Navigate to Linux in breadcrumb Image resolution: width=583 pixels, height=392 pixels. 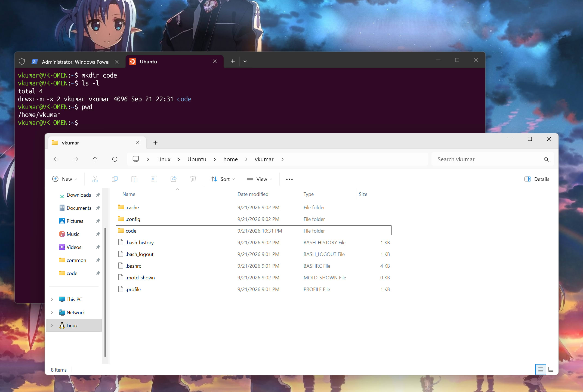pyautogui.click(x=164, y=159)
